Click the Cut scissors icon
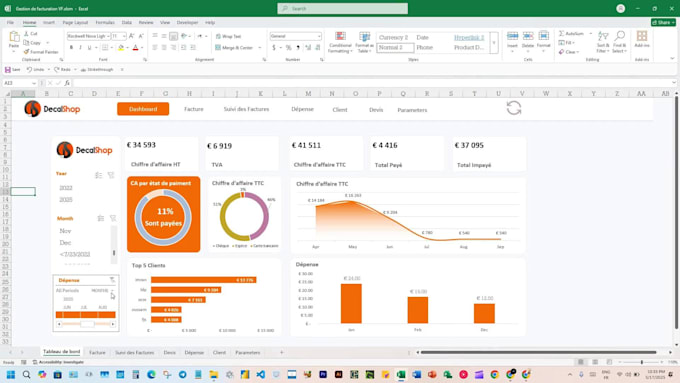Viewport: 680px width, 383px height. coord(26,33)
